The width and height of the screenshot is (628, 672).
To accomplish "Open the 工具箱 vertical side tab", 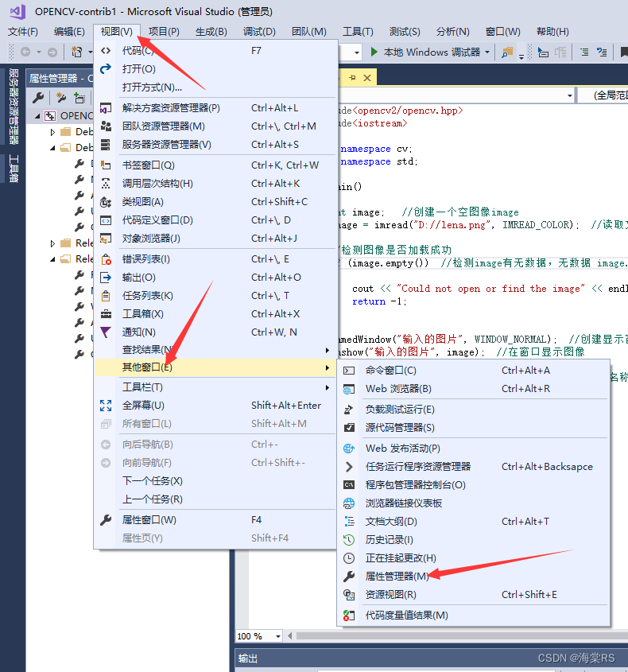I will coord(14,169).
